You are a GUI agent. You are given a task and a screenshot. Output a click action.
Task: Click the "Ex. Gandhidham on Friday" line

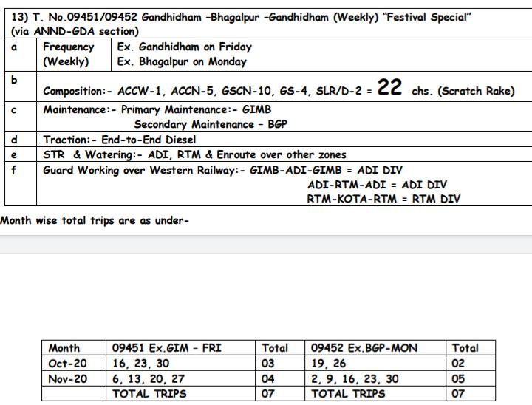point(184,47)
